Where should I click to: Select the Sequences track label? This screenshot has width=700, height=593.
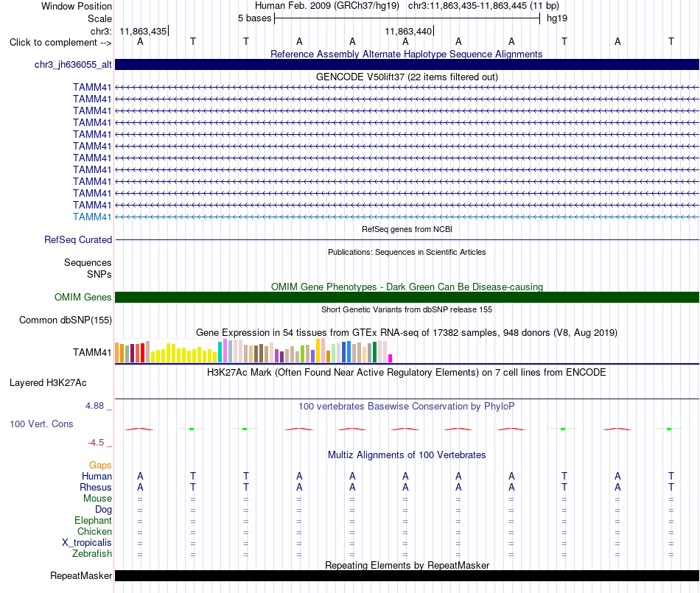tap(88, 262)
